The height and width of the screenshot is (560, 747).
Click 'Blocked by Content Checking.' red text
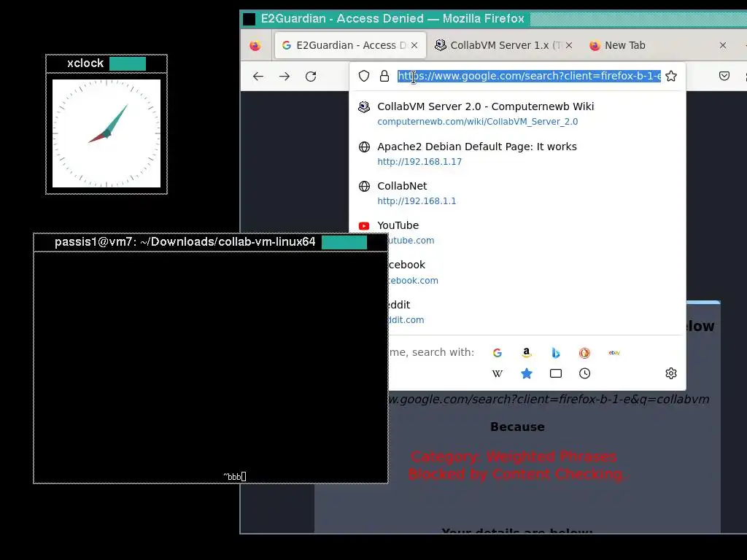(x=518, y=474)
